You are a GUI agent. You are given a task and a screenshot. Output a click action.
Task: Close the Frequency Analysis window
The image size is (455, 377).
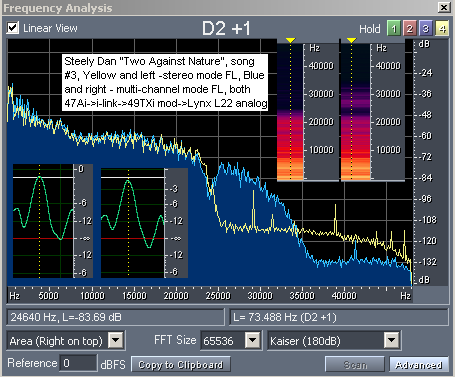click(444, 7)
